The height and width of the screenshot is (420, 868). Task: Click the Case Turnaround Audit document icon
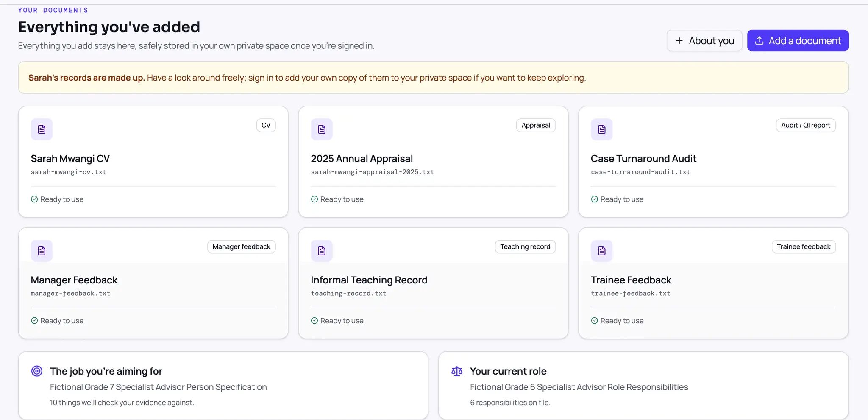click(x=602, y=129)
